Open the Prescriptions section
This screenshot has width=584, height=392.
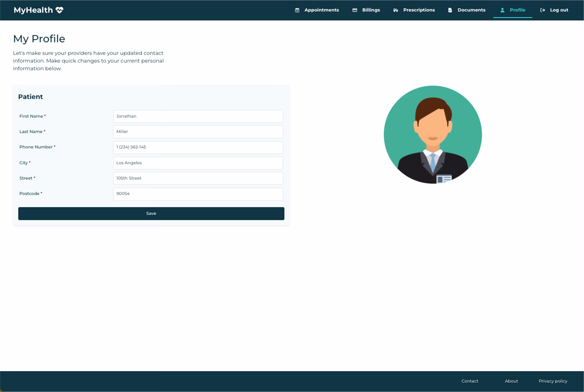point(419,10)
